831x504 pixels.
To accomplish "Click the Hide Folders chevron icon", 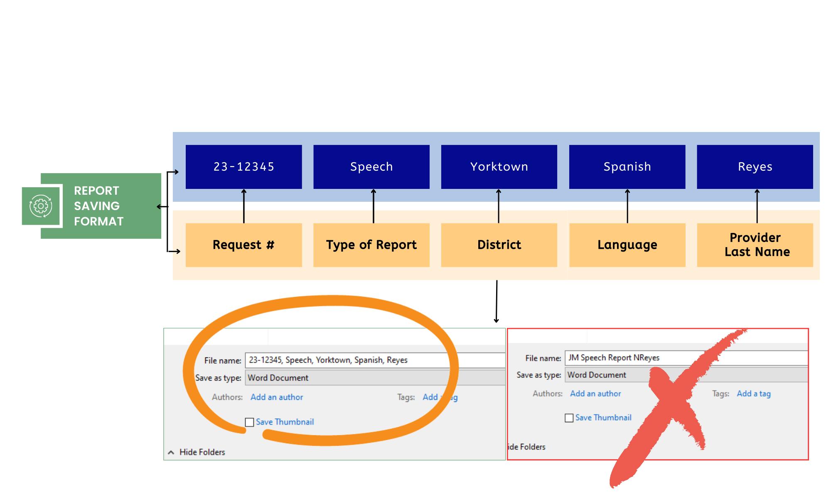I will coord(171,453).
